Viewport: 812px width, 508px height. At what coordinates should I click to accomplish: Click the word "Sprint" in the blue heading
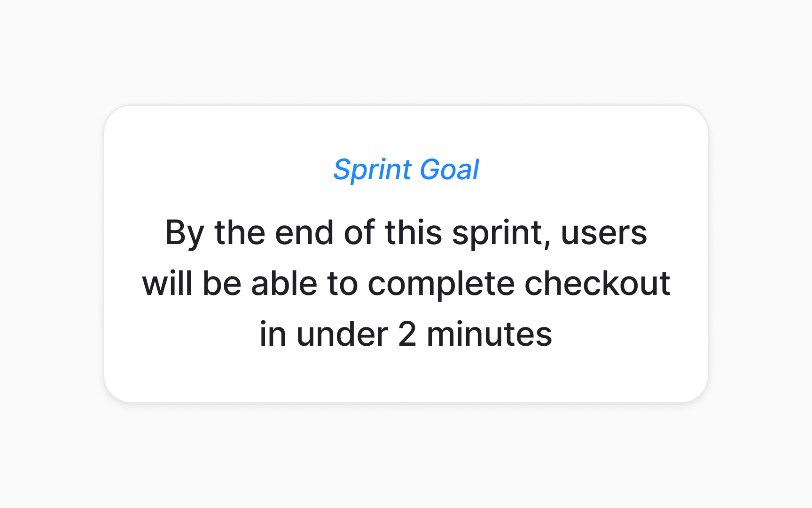(373, 170)
